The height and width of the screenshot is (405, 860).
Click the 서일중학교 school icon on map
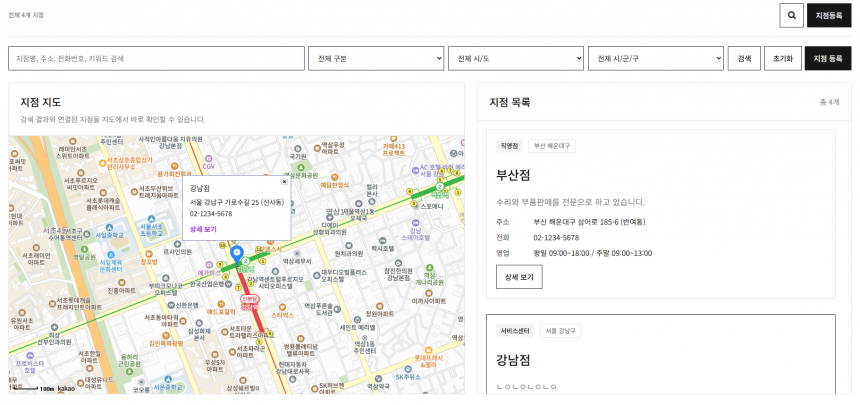[x=108, y=227]
